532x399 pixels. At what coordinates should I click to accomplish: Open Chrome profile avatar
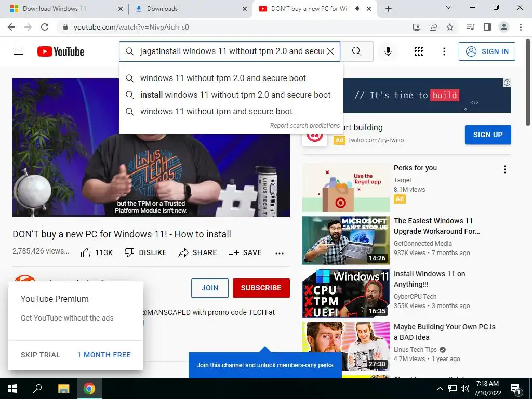[x=504, y=27]
